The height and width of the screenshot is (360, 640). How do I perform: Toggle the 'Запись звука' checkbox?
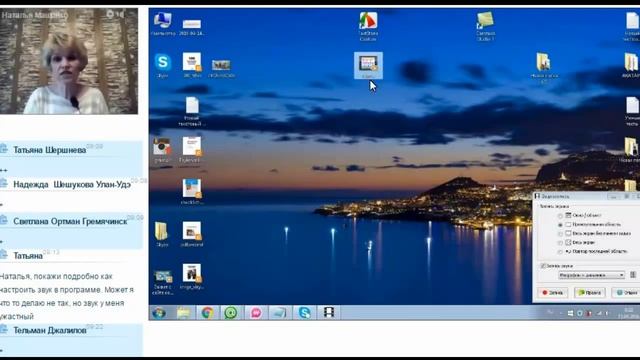pyautogui.click(x=543, y=266)
